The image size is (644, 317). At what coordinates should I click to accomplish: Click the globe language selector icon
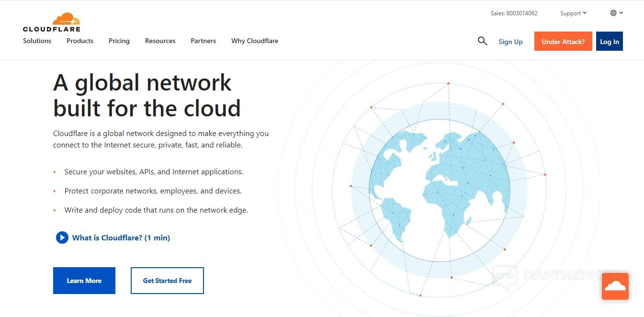click(x=613, y=13)
